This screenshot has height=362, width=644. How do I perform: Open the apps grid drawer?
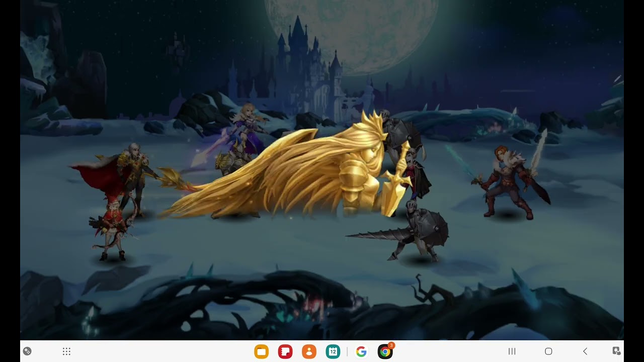pos(66,351)
